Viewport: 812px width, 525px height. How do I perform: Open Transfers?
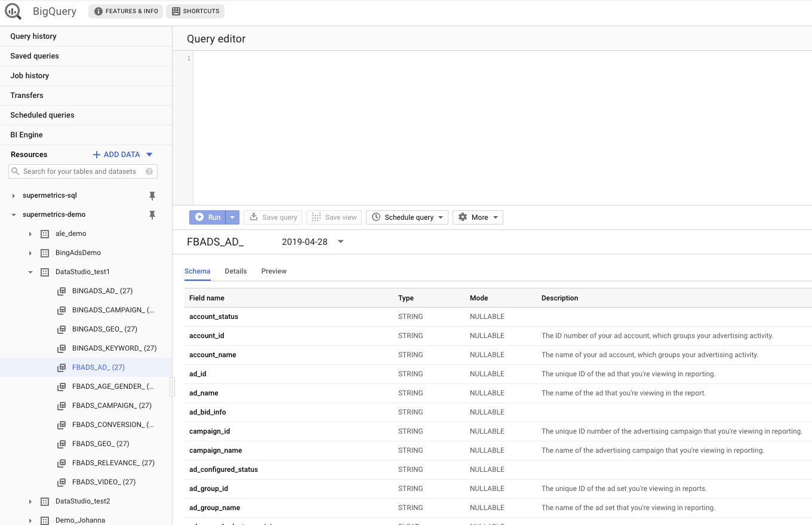pos(86,96)
